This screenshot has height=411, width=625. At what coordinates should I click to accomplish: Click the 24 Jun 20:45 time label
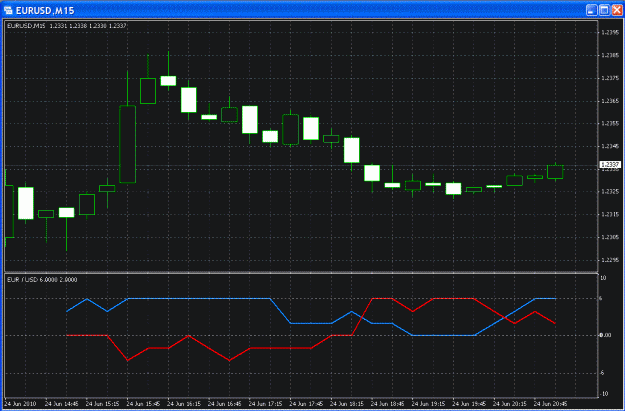pos(550,404)
